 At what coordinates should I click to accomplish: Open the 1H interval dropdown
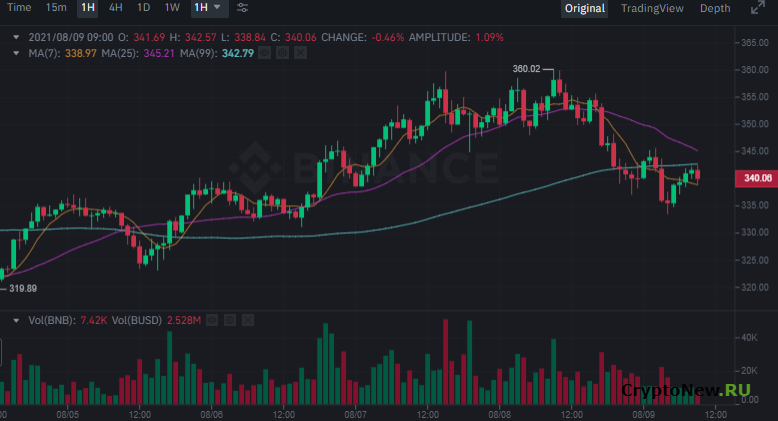click(x=209, y=8)
